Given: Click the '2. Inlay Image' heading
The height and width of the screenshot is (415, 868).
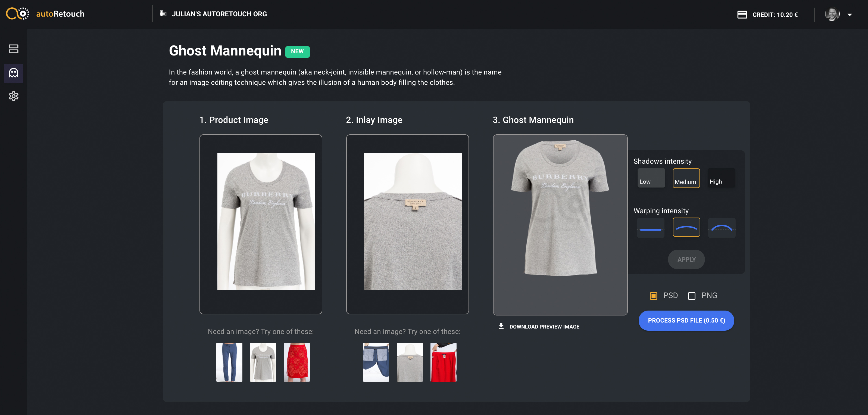Looking at the screenshot, I should tap(374, 120).
